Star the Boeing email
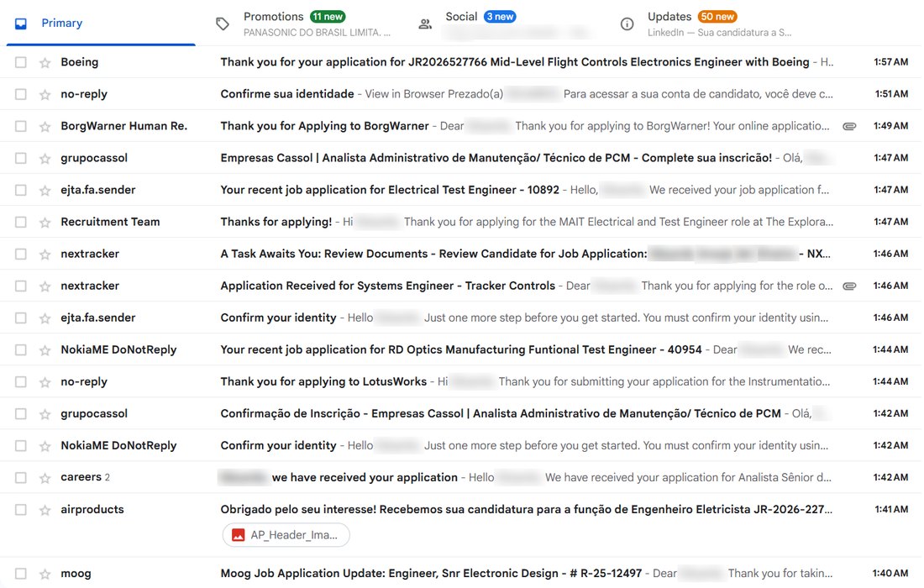 click(45, 62)
